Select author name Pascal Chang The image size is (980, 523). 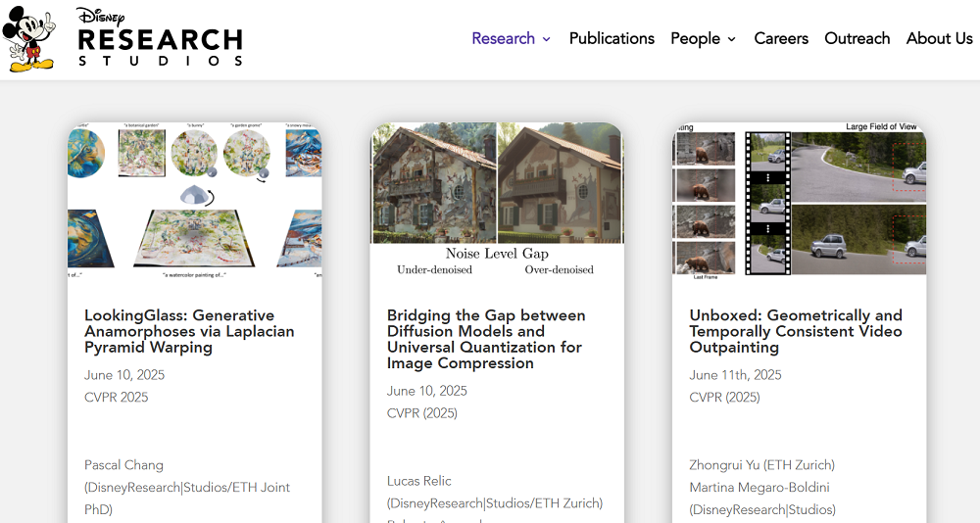click(123, 465)
